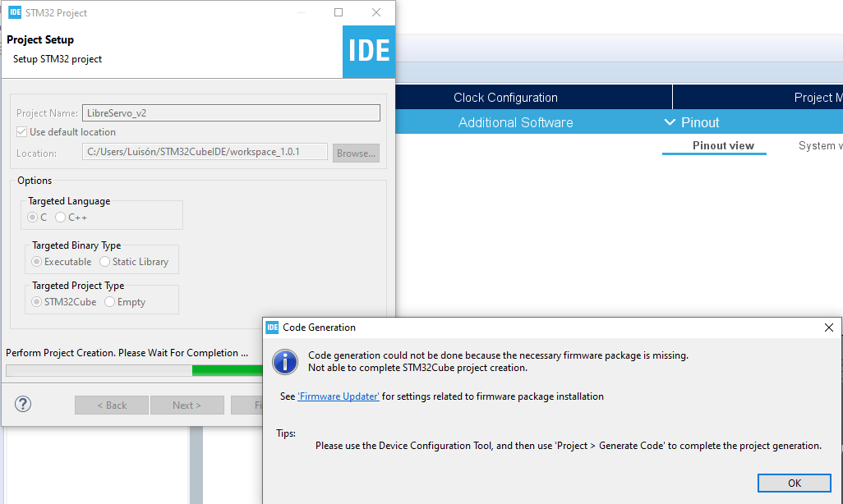Click the 'Not able to complete STM32Cube' text
843x504 pixels.
point(417,368)
